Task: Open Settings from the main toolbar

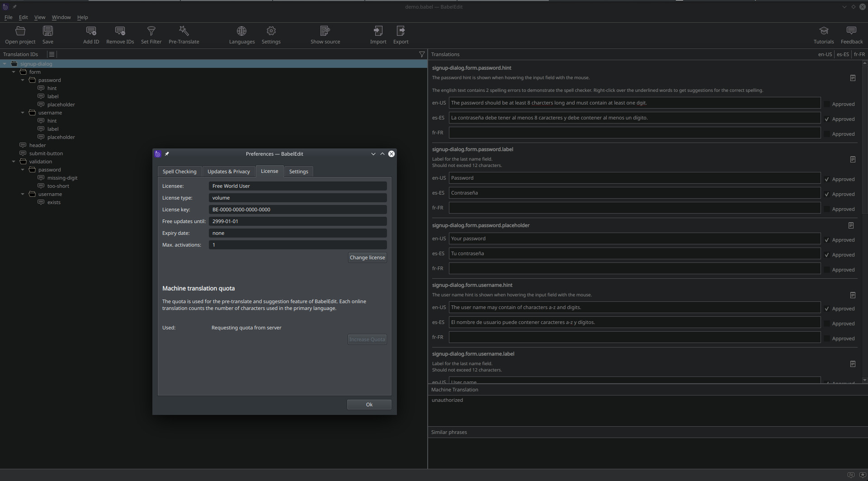Action: click(271, 35)
